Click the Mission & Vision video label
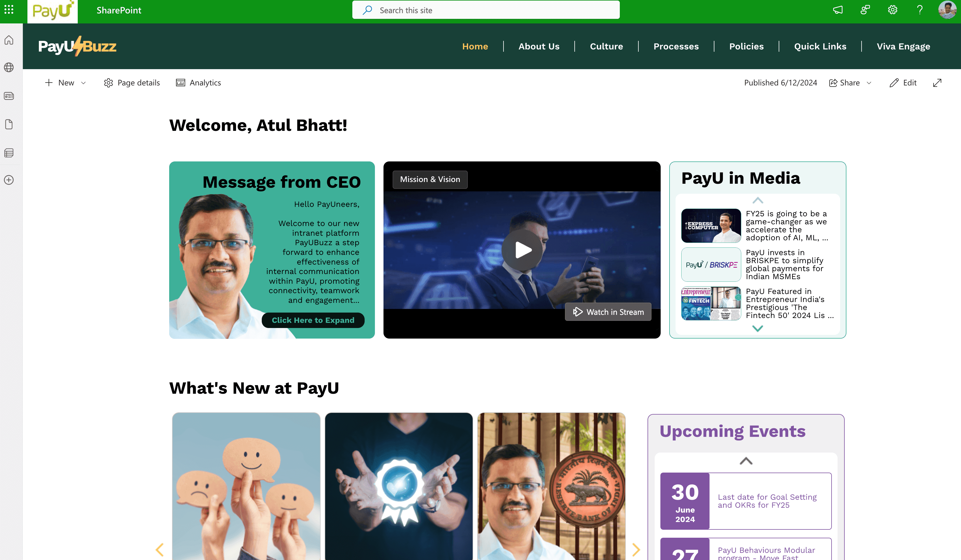This screenshot has width=961, height=560. [430, 179]
